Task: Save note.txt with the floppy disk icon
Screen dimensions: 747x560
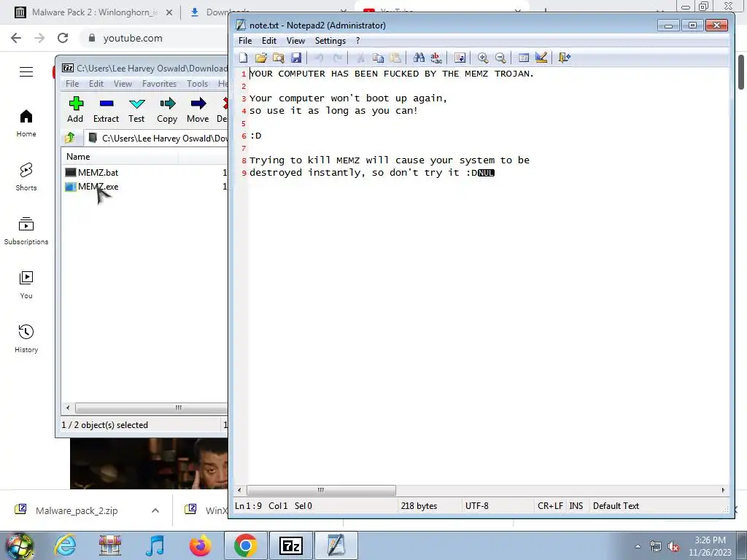Action: coord(296,58)
